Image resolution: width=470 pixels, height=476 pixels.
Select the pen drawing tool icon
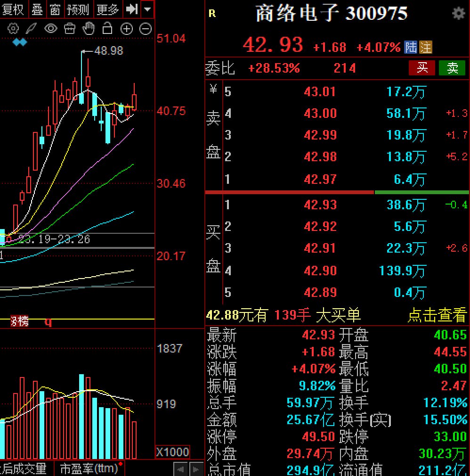tap(31, 29)
